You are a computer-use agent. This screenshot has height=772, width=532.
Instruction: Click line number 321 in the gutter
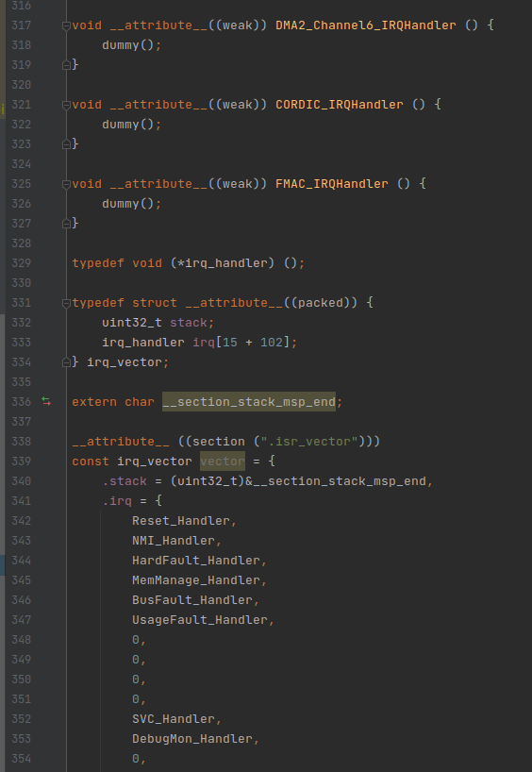point(21,105)
